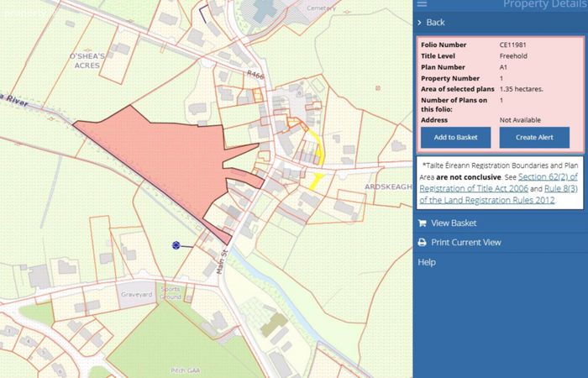Image resolution: width=588 pixels, height=378 pixels.
Task: Open the Help menu item
Action: click(427, 262)
